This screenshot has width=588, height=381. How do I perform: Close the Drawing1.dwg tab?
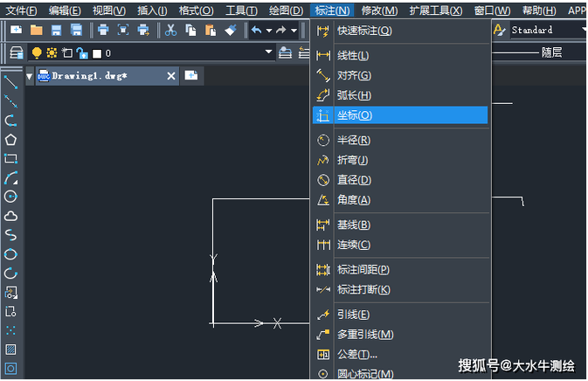(x=171, y=76)
